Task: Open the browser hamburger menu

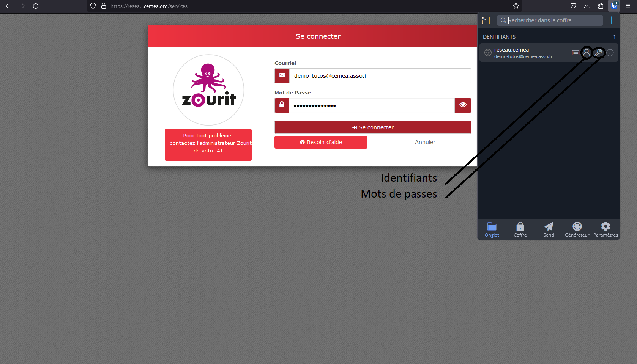Action: [x=628, y=6]
